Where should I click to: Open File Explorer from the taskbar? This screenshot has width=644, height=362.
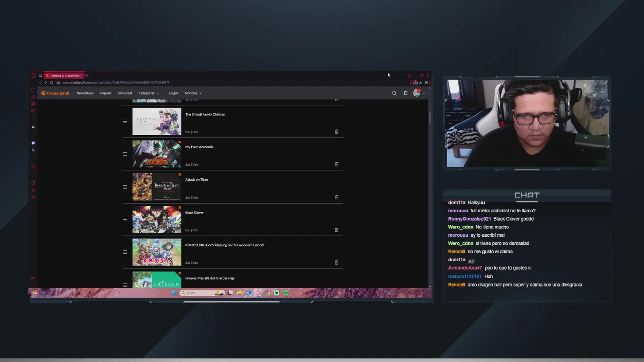tap(239, 293)
